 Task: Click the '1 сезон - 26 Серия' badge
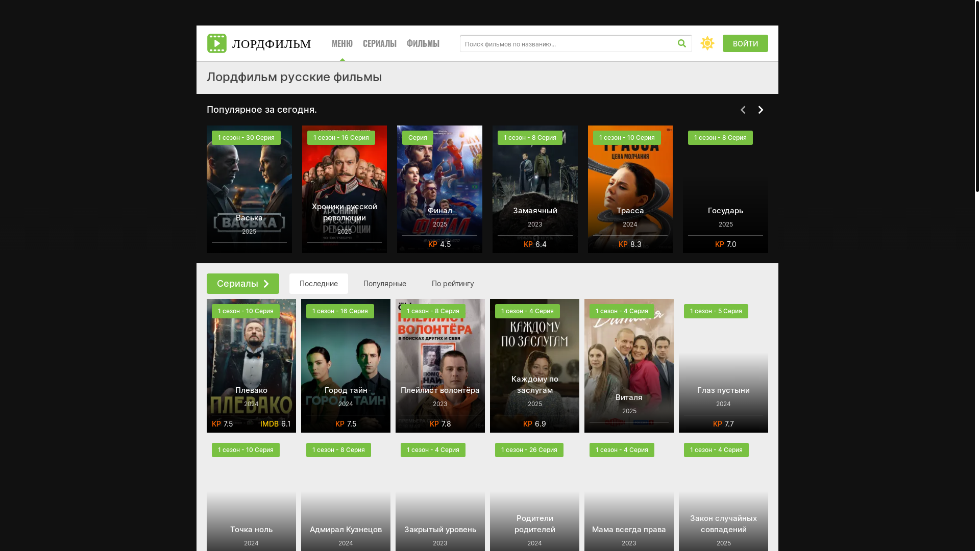529,450
